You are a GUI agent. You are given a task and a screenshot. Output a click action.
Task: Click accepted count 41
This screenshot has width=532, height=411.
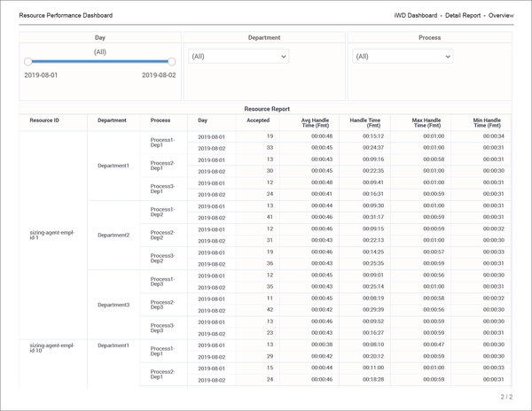coord(270,217)
